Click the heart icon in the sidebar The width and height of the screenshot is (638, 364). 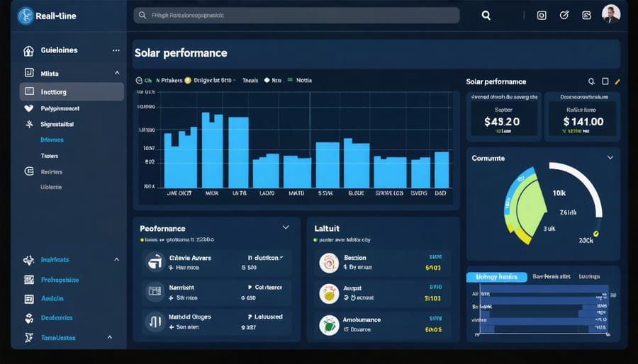[29, 109]
